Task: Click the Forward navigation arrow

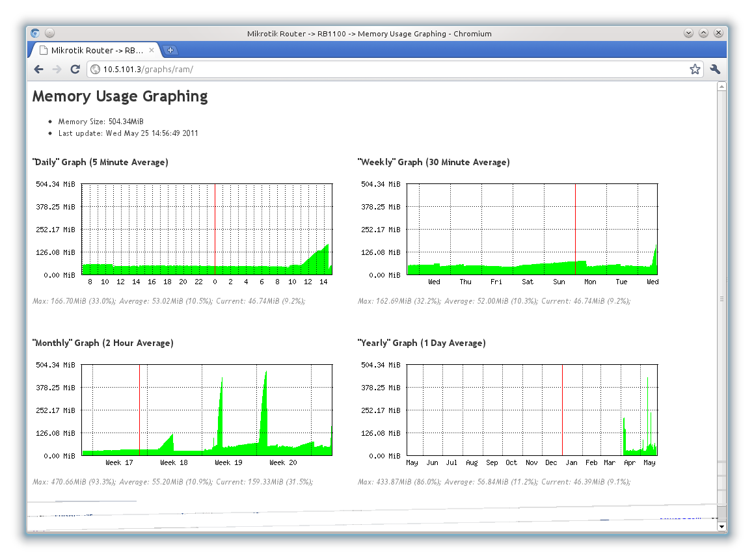Action: [x=57, y=70]
